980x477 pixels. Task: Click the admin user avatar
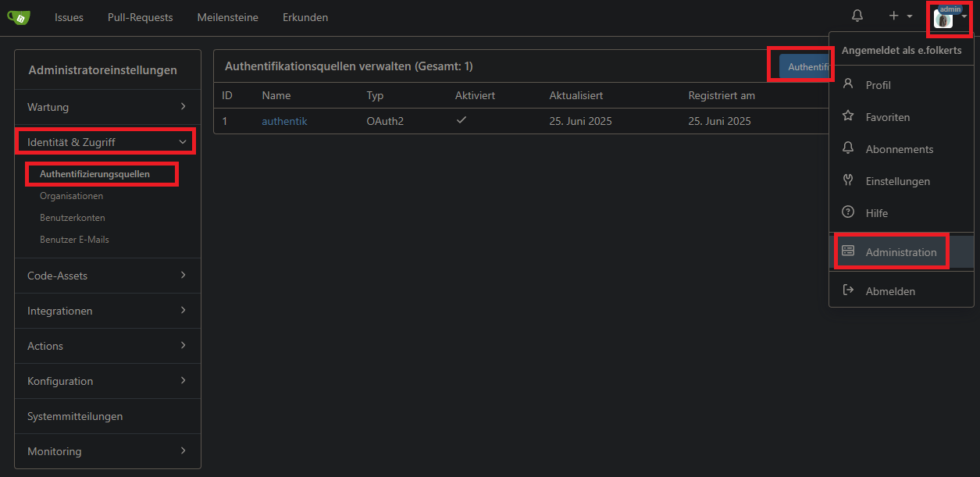943,19
